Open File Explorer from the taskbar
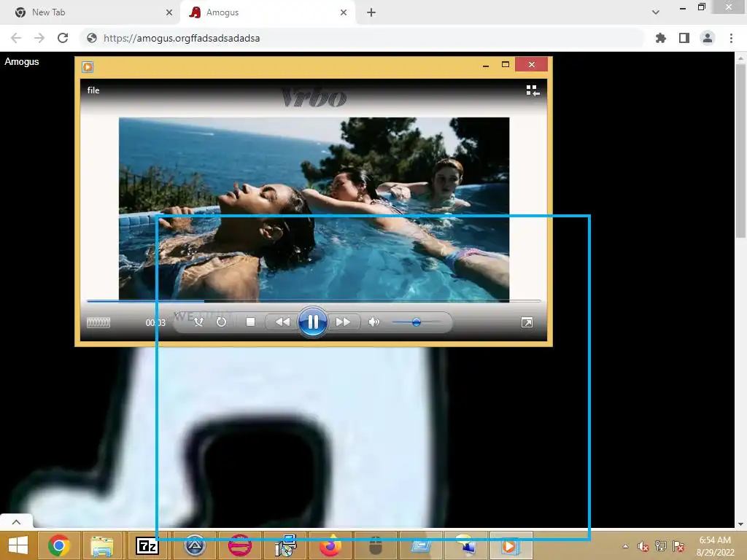Image resolution: width=747 pixels, height=560 pixels. point(102,546)
